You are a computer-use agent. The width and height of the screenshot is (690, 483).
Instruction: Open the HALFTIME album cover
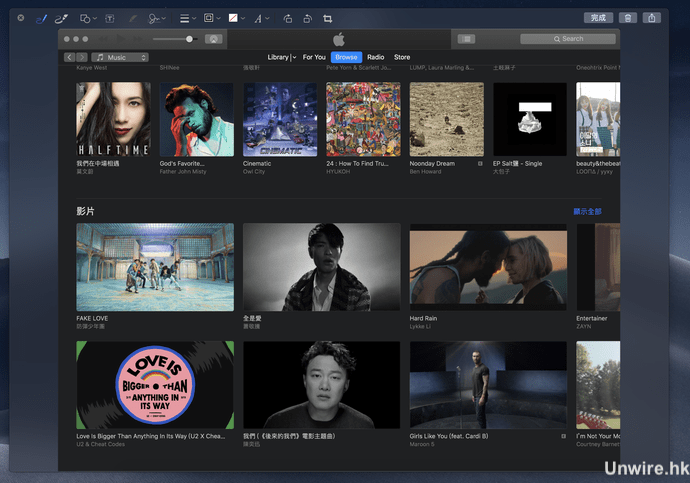point(114,119)
